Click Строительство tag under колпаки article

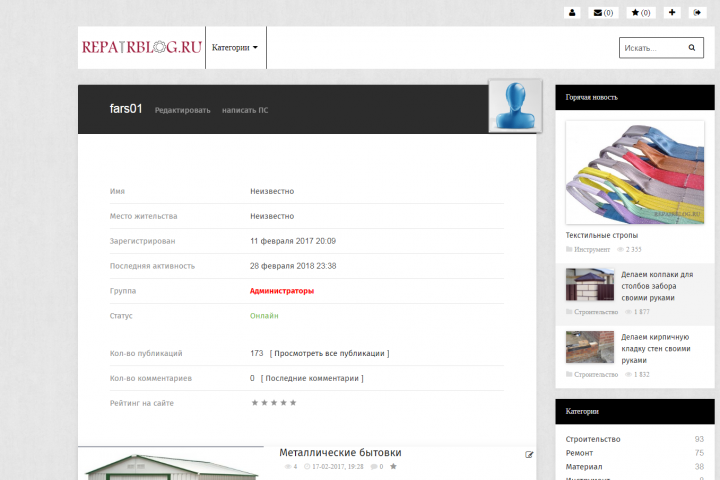click(x=596, y=312)
